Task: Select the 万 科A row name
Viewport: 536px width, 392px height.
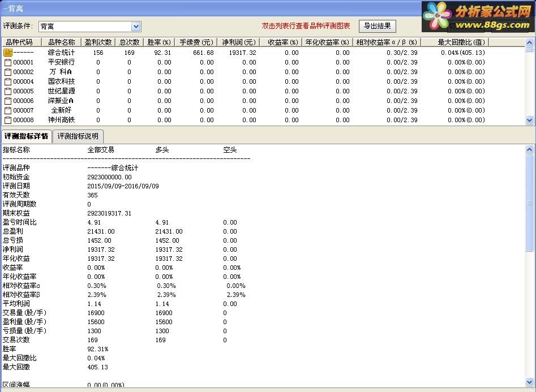Action: 61,72
